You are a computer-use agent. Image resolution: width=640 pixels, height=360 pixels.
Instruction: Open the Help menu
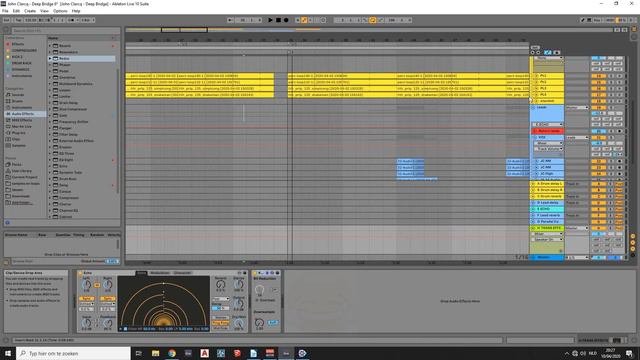click(x=76, y=11)
